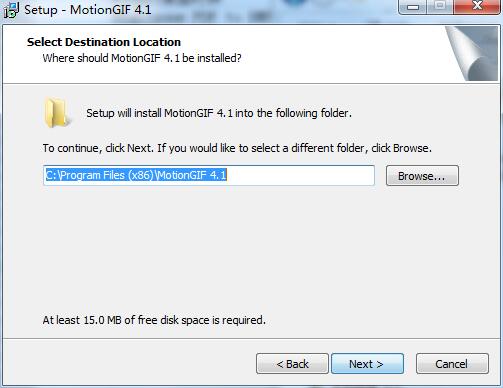Click 'Where should MotionGIF 4.1 be installed?' text
Image resolution: width=503 pixels, height=388 pixels.
tap(142, 58)
